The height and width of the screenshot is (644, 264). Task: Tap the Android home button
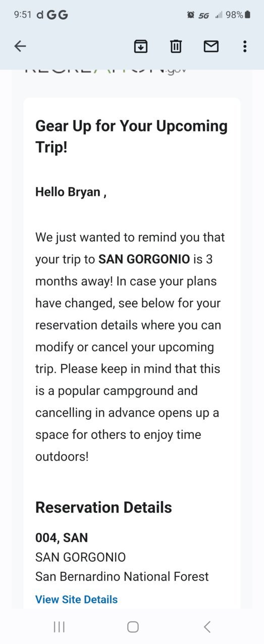[x=133, y=626]
